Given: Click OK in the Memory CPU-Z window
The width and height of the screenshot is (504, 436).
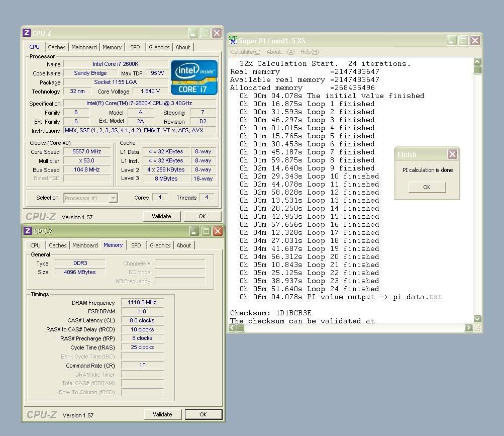Looking at the screenshot, I should [203, 414].
